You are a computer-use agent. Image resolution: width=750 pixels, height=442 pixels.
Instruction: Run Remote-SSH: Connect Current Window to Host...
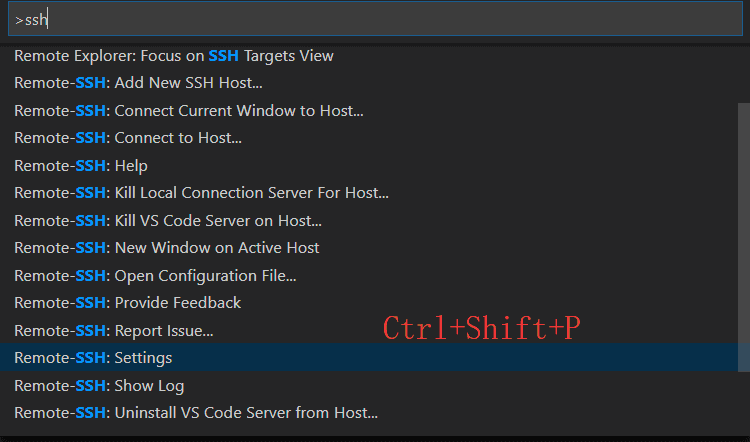point(369,111)
